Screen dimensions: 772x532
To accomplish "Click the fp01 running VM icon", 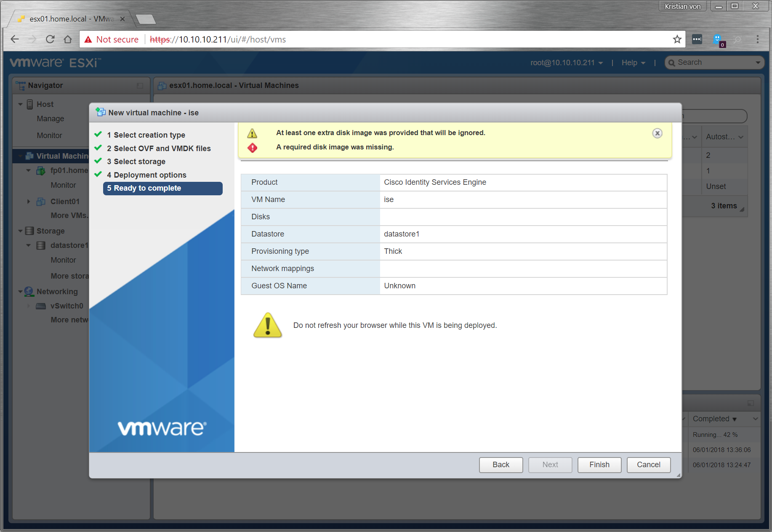I will pyautogui.click(x=41, y=170).
